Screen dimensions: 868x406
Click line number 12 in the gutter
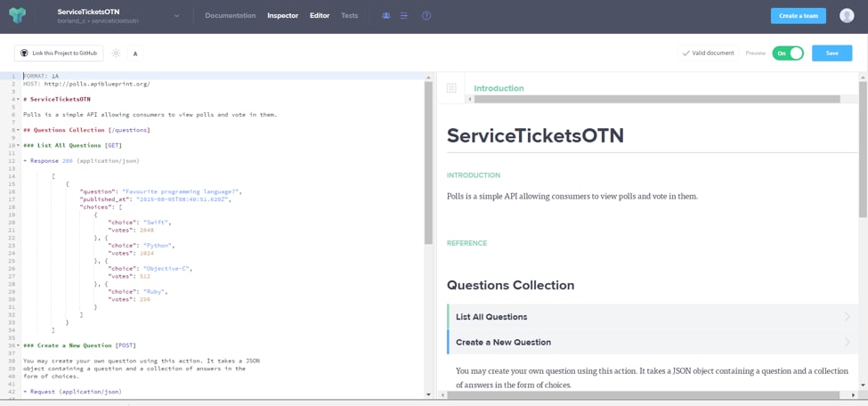pos(12,161)
